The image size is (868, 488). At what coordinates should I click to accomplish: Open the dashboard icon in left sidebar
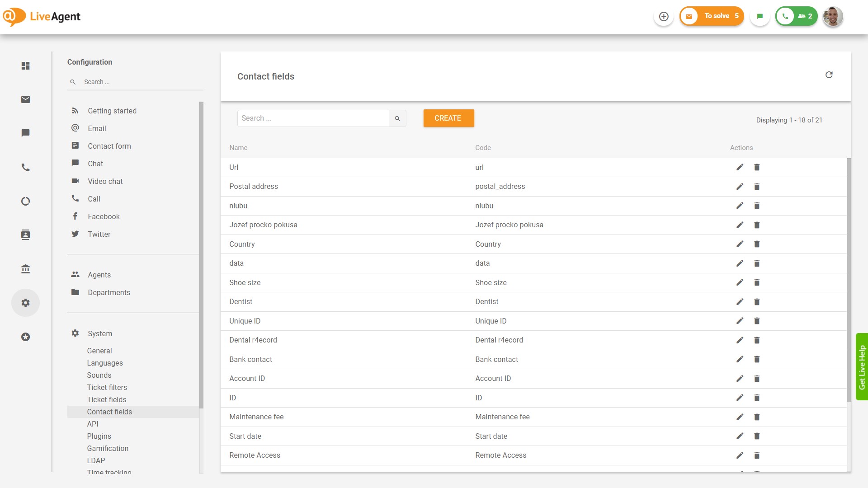[26, 66]
